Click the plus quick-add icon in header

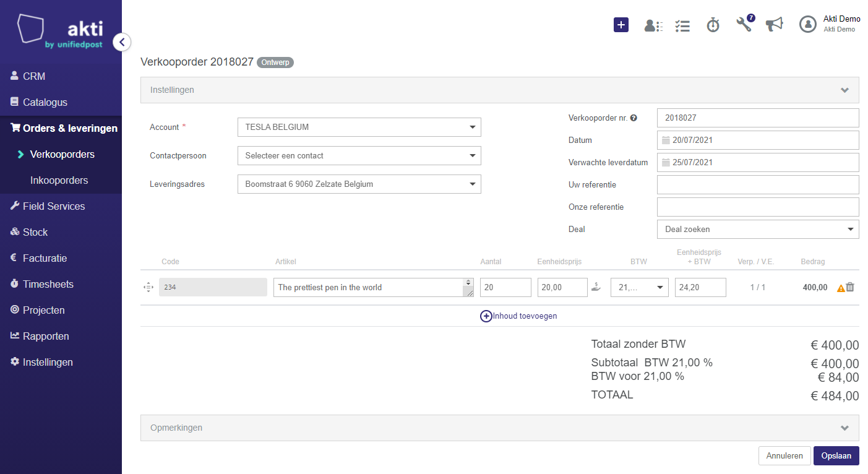(x=621, y=25)
